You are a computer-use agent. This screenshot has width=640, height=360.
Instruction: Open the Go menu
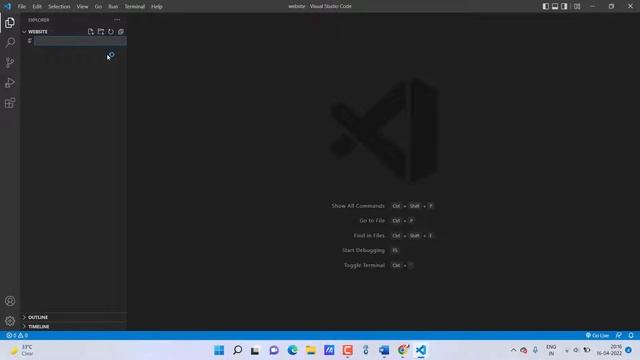98,6
